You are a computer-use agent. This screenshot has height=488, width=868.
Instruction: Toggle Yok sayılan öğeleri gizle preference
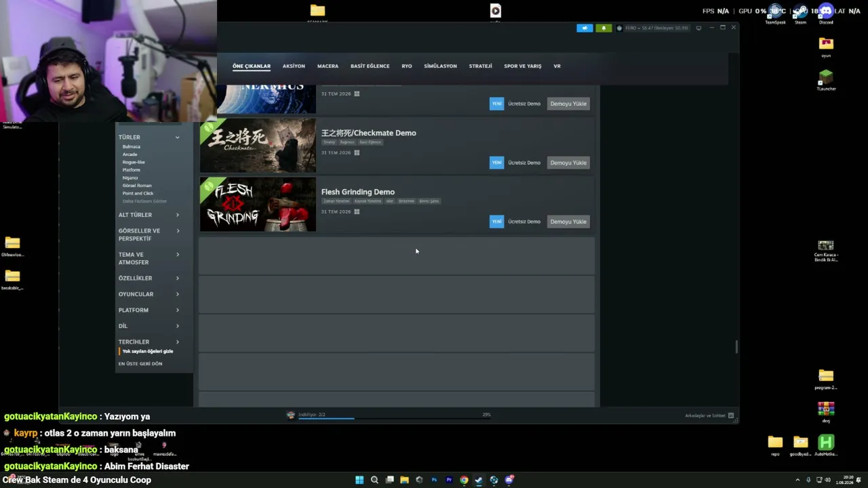point(148,351)
